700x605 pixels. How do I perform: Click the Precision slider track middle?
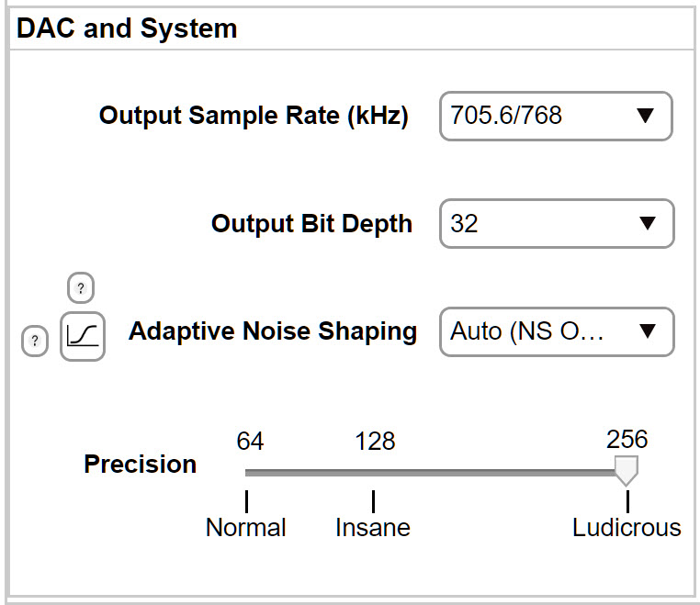(436, 473)
